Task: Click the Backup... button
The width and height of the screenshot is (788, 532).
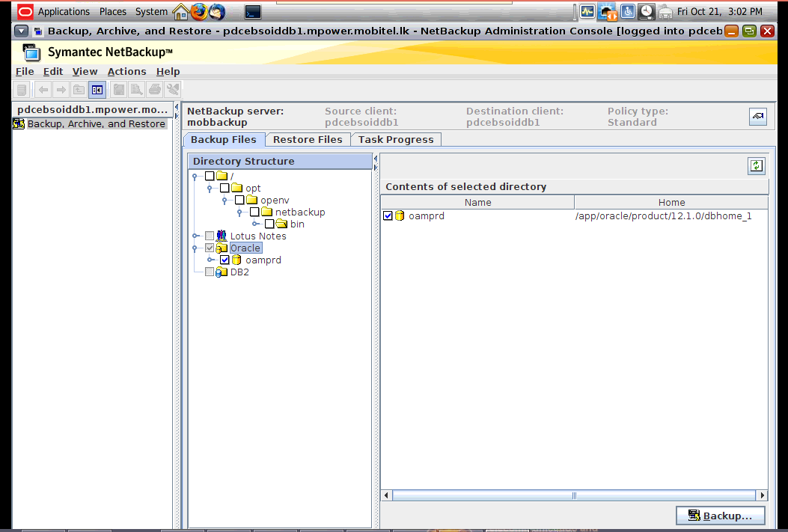Action: click(x=720, y=515)
